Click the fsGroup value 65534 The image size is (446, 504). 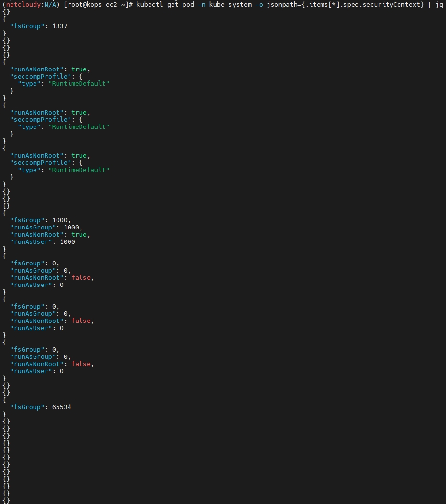[x=62, y=407]
